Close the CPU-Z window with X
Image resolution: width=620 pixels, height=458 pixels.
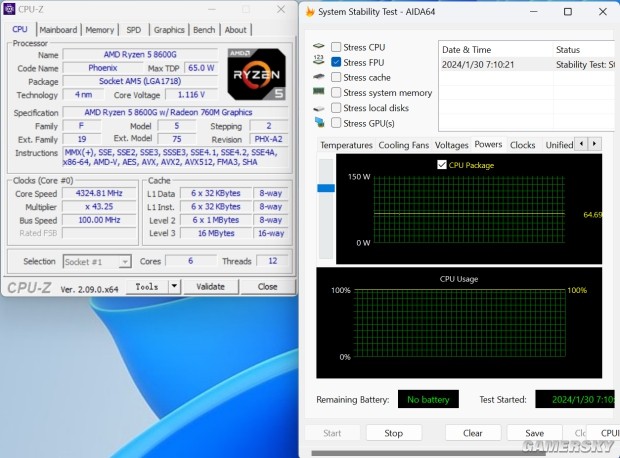pyautogui.click(x=281, y=9)
